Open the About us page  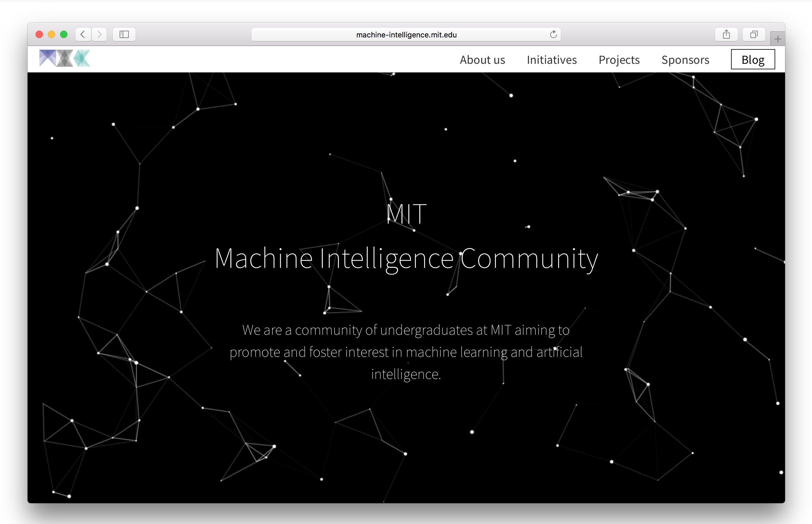482,60
